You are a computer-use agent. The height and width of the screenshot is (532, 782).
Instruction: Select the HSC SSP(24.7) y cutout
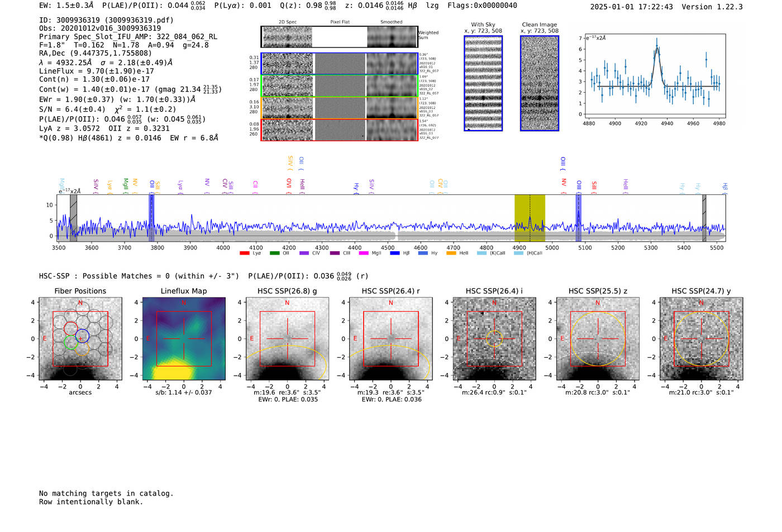click(x=702, y=339)
